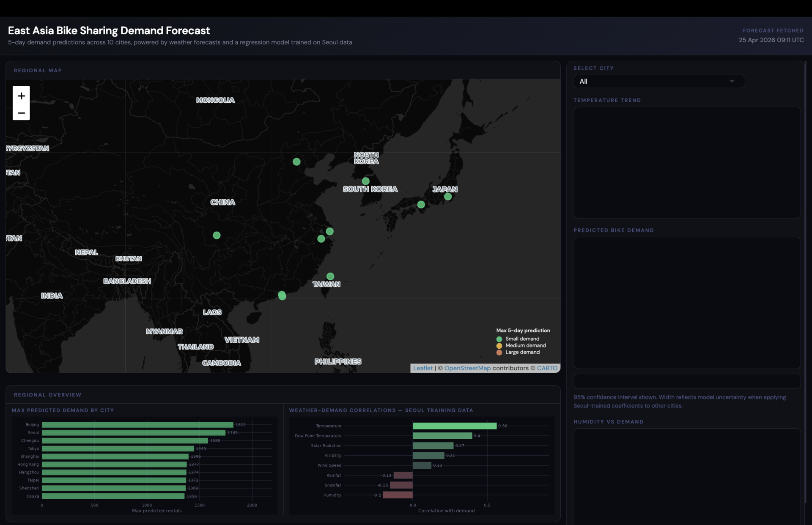Toggle the Large demand legend entry

coord(518,352)
